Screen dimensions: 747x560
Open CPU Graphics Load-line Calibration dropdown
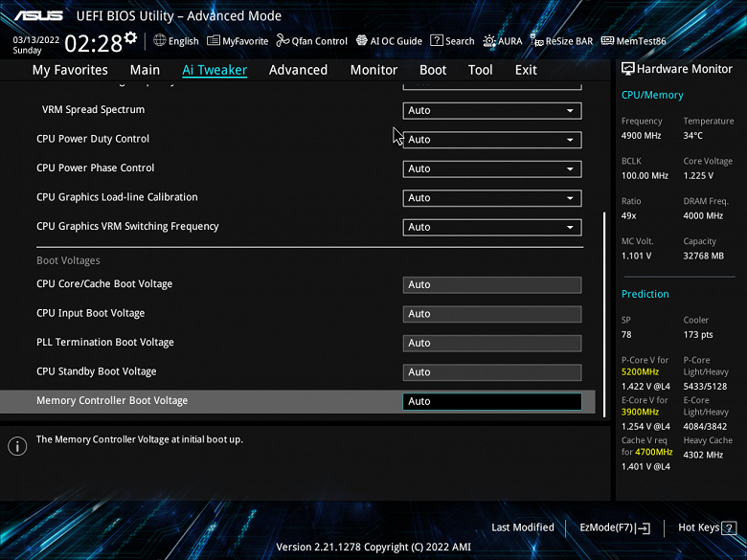click(x=491, y=198)
